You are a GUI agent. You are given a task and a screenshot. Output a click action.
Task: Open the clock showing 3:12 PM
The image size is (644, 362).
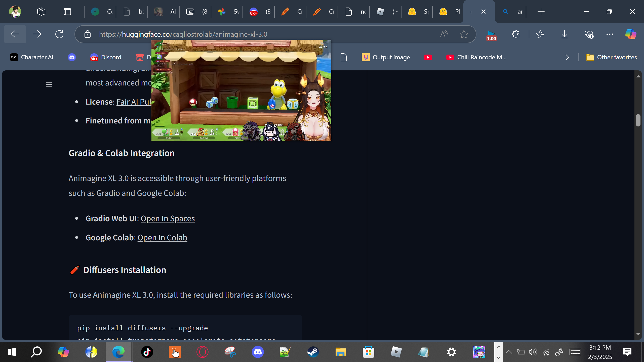click(600, 352)
